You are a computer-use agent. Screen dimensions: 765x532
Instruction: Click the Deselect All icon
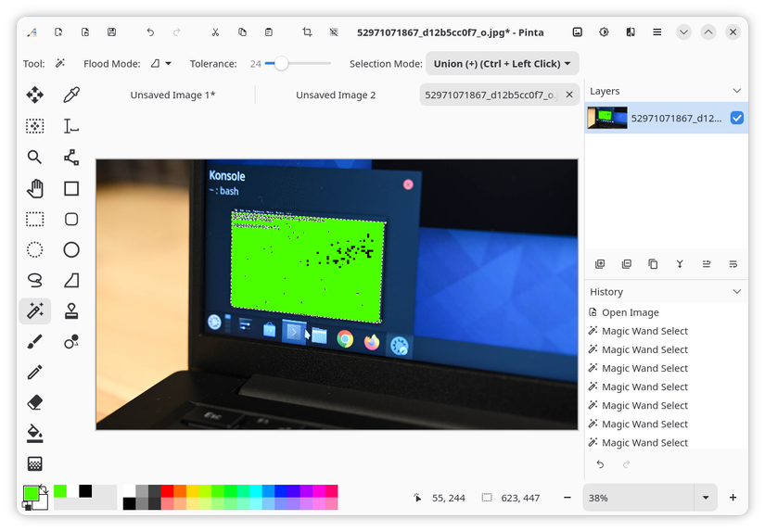tap(334, 32)
